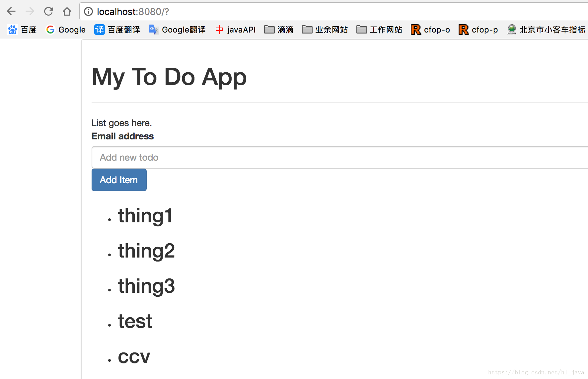Expand the 滴滴 bookmark folder
The width and height of the screenshot is (588, 379).
(x=279, y=30)
